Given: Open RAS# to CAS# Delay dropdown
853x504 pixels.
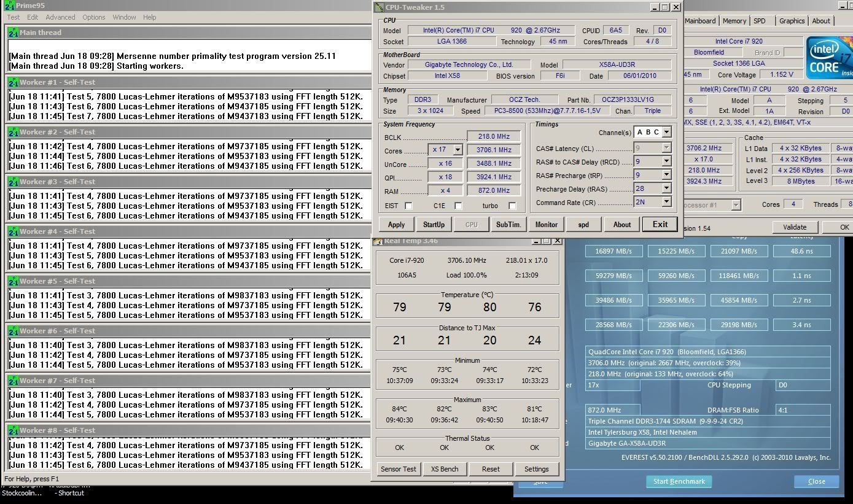Looking at the screenshot, I should 666,161.
